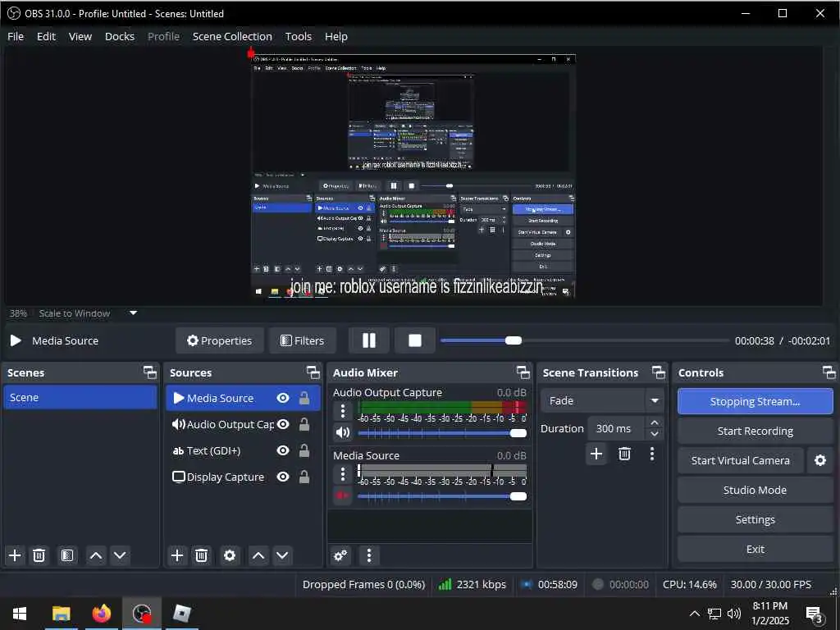Open Audio Mixer menu dots
840x630 pixels.
(369, 555)
